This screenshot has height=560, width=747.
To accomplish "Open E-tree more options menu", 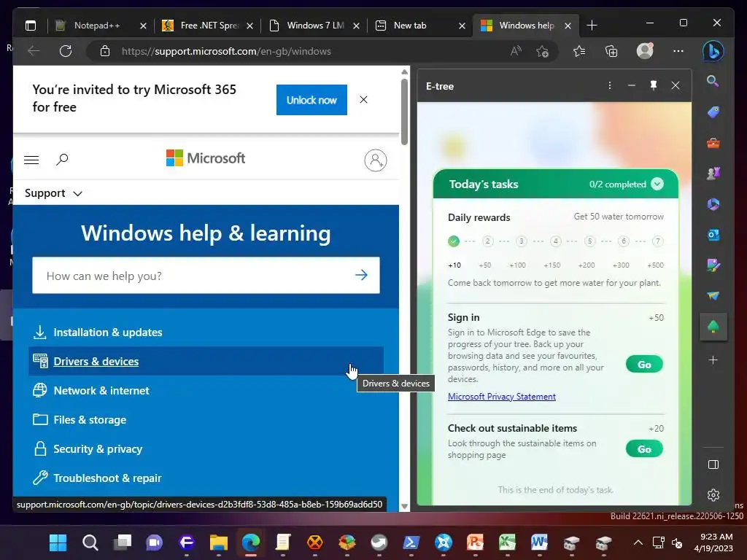I will pyautogui.click(x=610, y=86).
